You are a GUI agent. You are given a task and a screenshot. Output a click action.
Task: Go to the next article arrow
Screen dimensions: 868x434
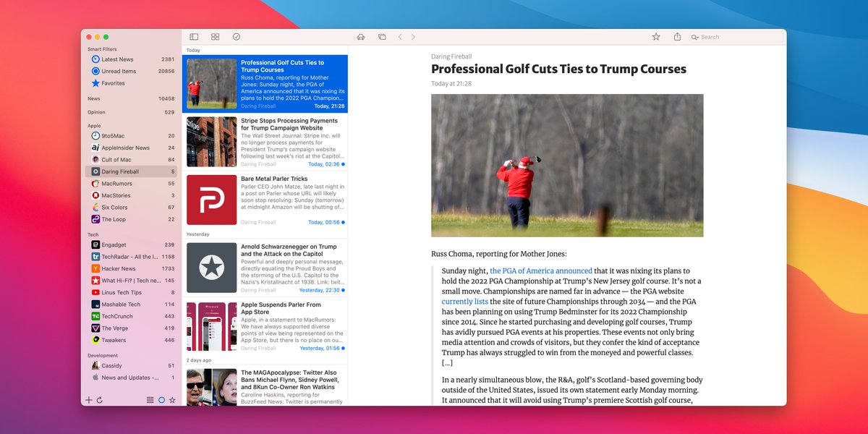(x=413, y=37)
